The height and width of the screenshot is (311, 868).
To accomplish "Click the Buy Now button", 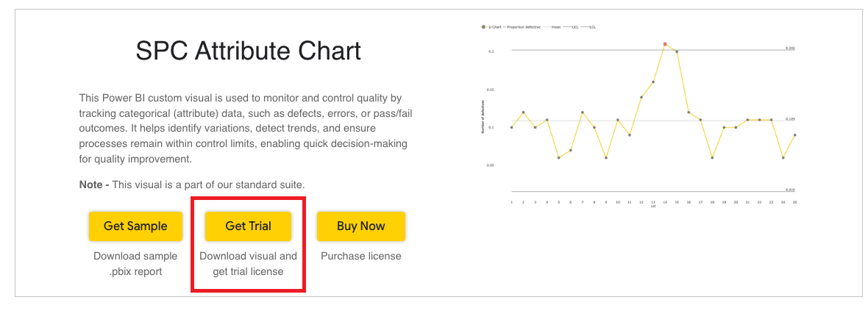I will [360, 226].
